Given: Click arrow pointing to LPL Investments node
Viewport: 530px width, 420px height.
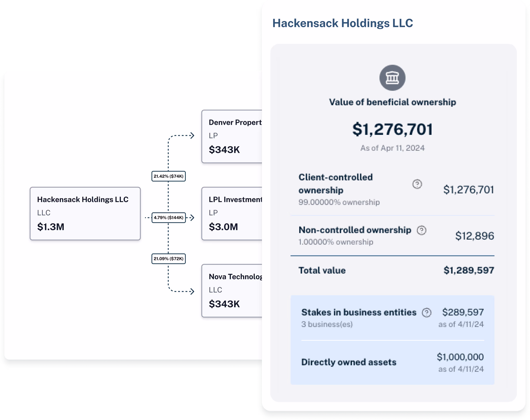Looking at the screenshot, I should pyautogui.click(x=192, y=218).
